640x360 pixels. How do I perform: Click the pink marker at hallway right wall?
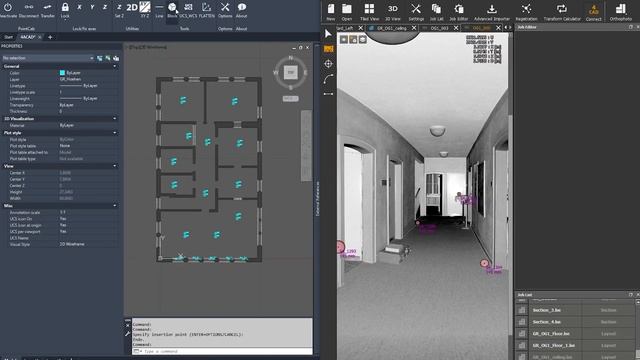(x=484, y=264)
